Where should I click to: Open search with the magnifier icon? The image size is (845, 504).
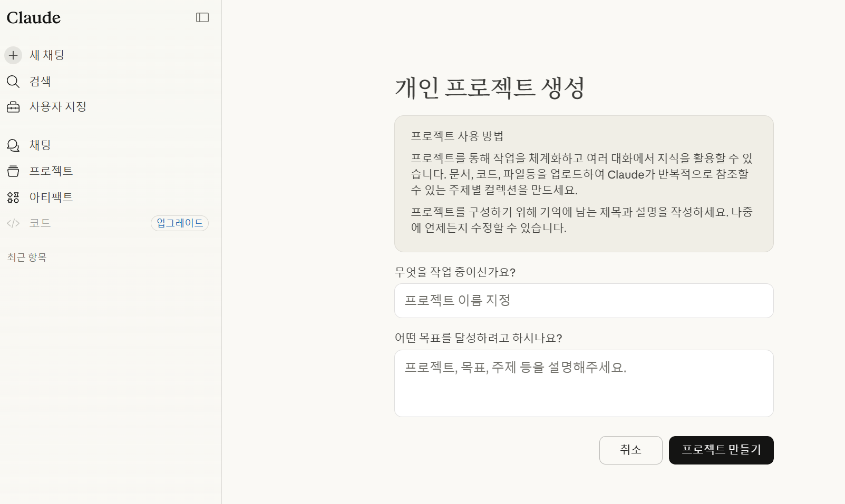13,82
